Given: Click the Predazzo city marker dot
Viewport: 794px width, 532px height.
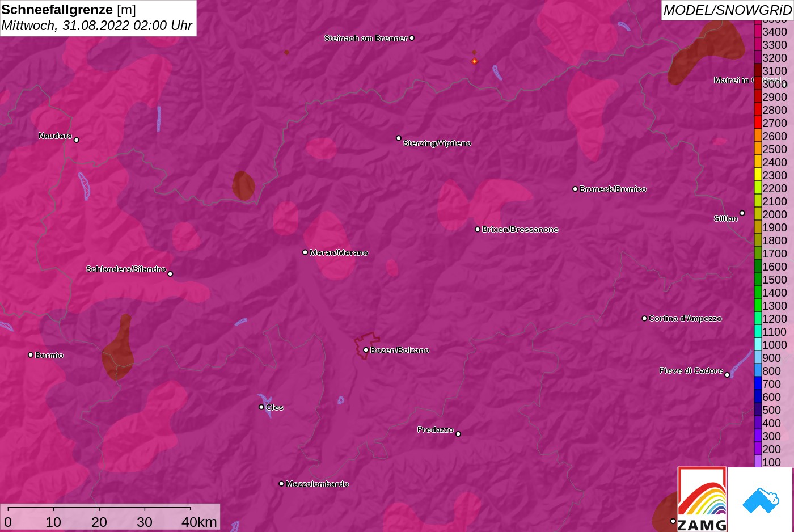Looking at the screenshot, I should click(x=458, y=434).
